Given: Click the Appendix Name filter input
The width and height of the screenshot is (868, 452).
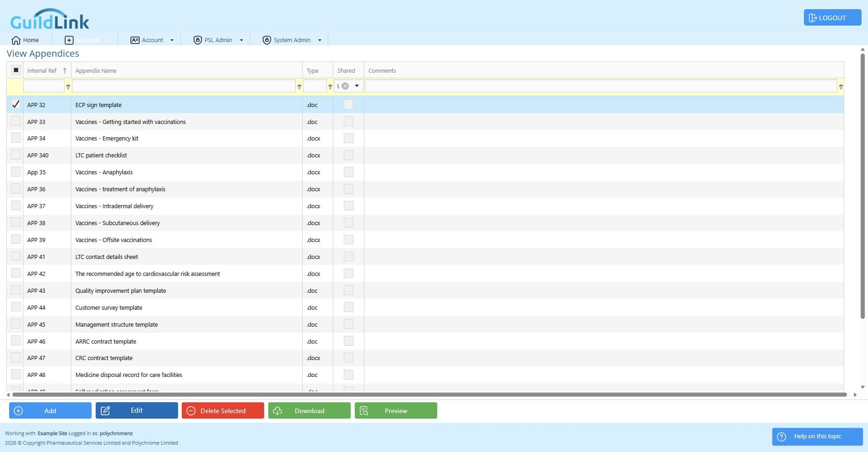Looking at the screenshot, I should tap(184, 86).
